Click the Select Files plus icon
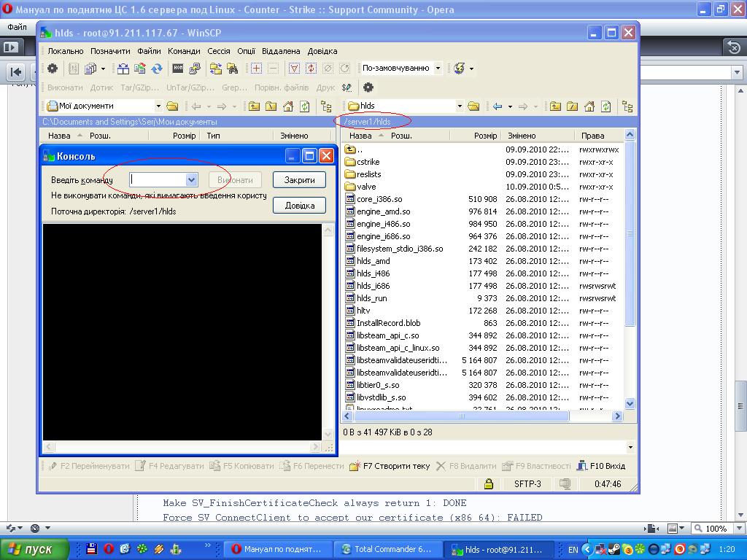Viewport: 747px width, 560px height. [256, 69]
